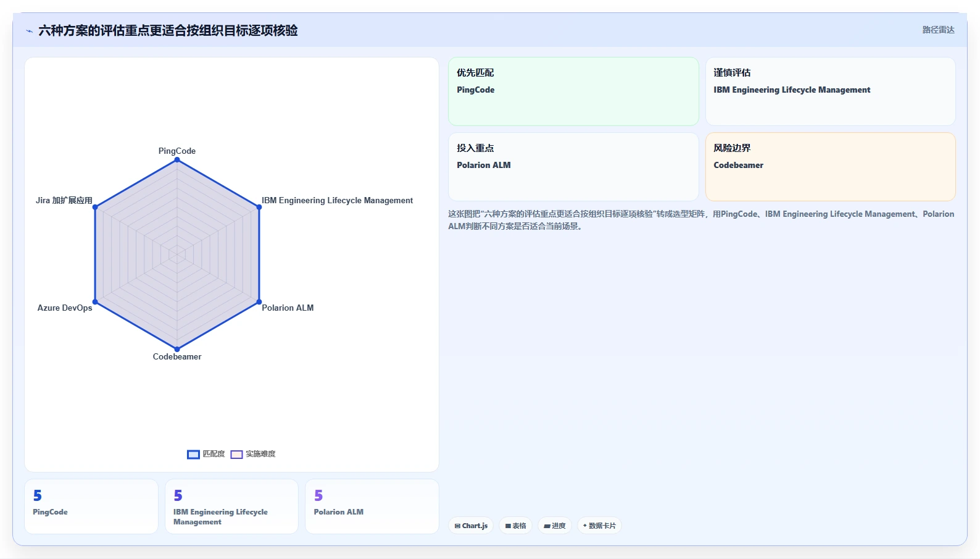Screen dimensions: 980x559
Task: Click the PingCode axis label on radar
Action: point(177,151)
